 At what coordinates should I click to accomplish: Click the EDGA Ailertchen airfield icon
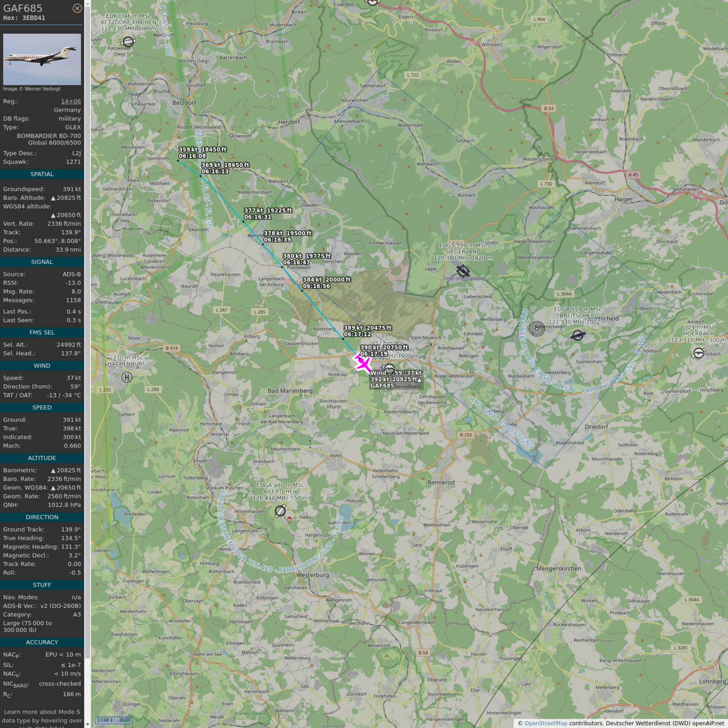point(280,511)
